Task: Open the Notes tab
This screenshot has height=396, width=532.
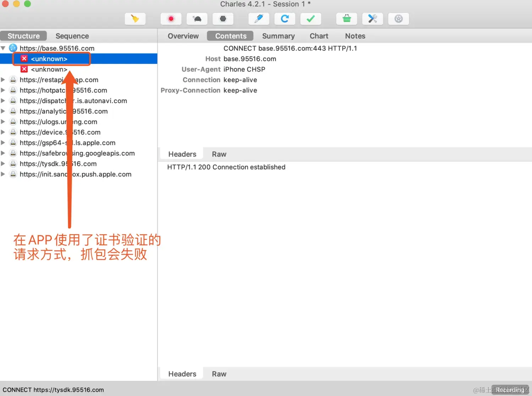Action: click(x=355, y=36)
